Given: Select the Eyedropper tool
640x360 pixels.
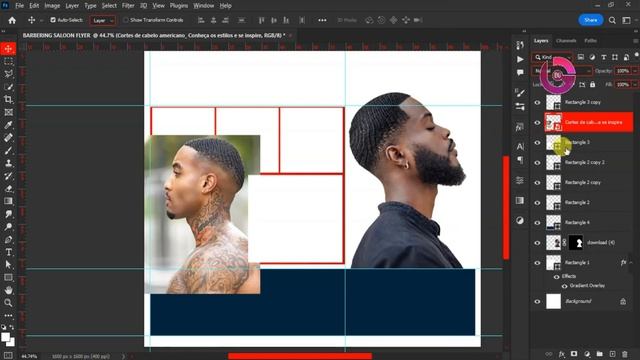Looking at the screenshot, I should (8, 125).
